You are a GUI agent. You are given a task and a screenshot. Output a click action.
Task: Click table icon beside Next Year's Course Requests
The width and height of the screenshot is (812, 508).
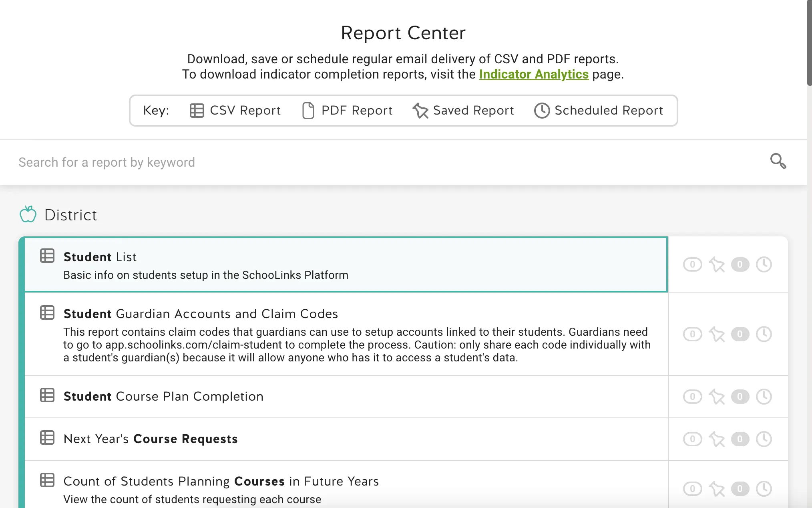tap(47, 437)
